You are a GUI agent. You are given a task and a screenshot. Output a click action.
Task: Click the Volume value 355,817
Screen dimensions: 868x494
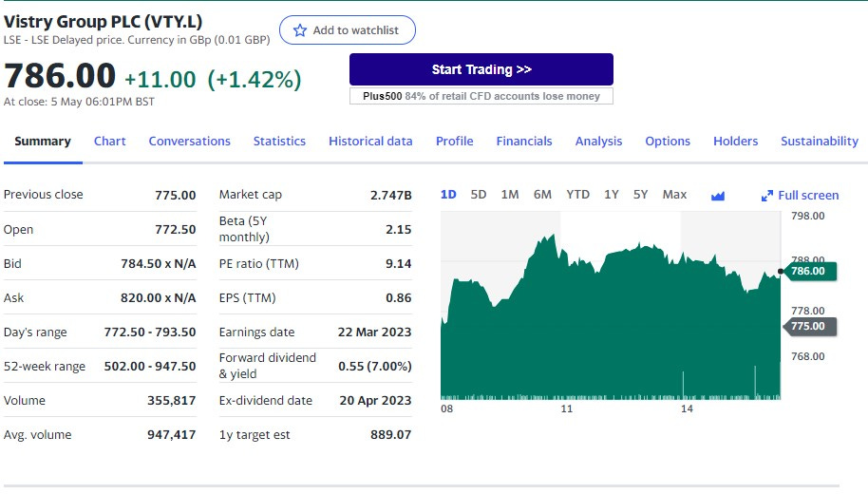172,401
